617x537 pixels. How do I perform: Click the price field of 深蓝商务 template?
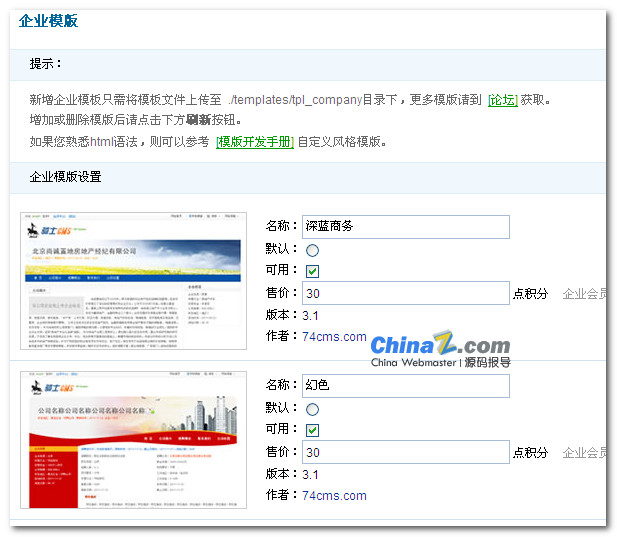click(x=406, y=293)
